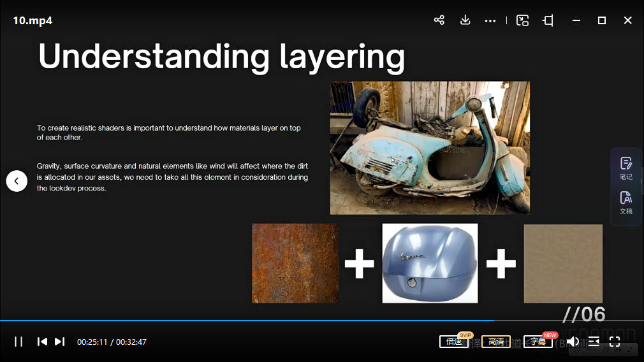
Task: Click the left chevron back button
Action: point(17,181)
